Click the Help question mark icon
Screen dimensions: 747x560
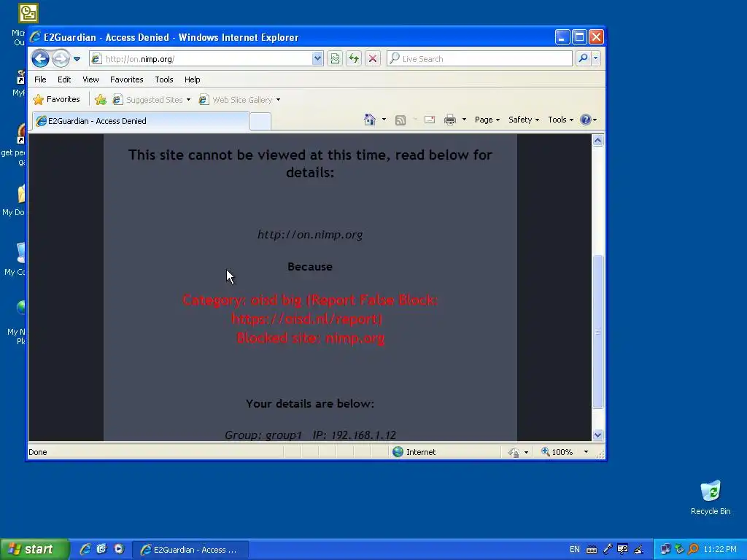[x=586, y=120]
